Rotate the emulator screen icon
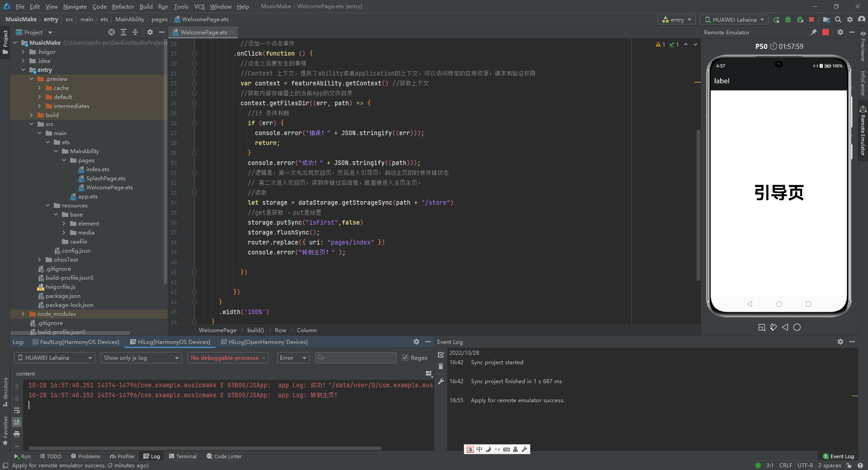Image resolution: width=868 pixels, height=470 pixels. (774, 327)
